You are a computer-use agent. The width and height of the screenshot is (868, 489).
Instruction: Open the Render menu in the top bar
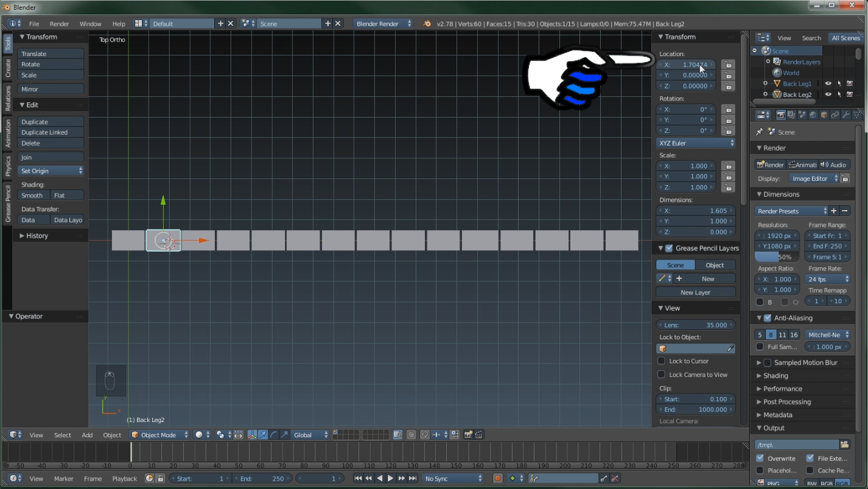click(x=59, y=24)
